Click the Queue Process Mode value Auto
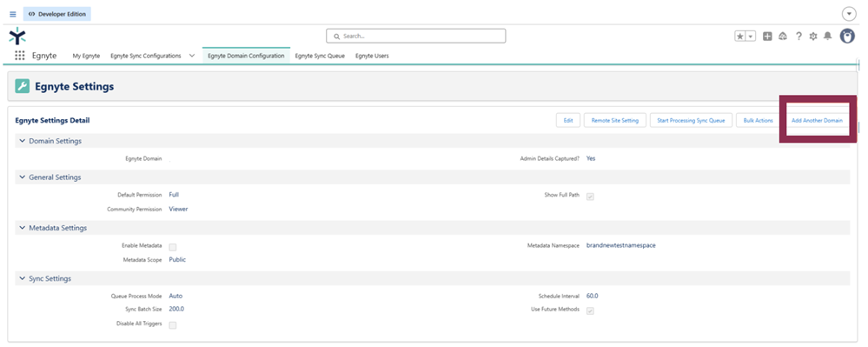The image size is (868, 347). 176,296
